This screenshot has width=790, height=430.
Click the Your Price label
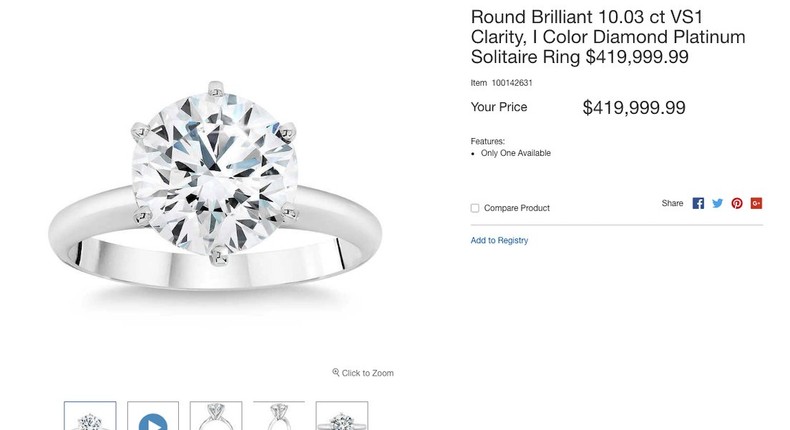pyautogui.click(x=498, y=107)
